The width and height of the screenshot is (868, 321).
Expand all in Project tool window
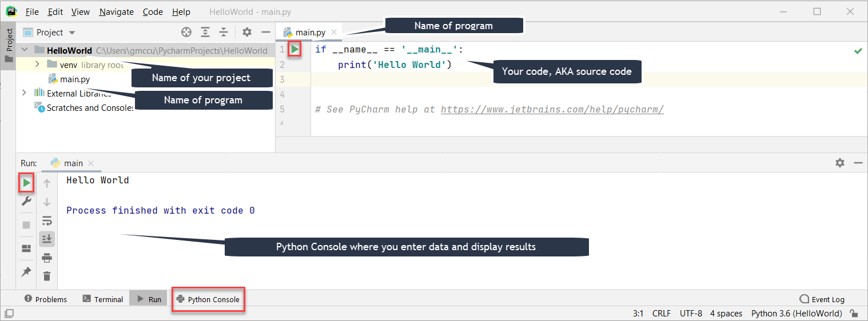point(205,33)
